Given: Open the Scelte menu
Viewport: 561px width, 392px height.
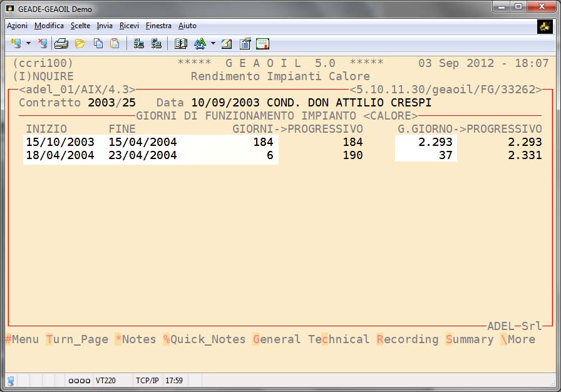Looking at the screenshot, I should click(80, 26).
